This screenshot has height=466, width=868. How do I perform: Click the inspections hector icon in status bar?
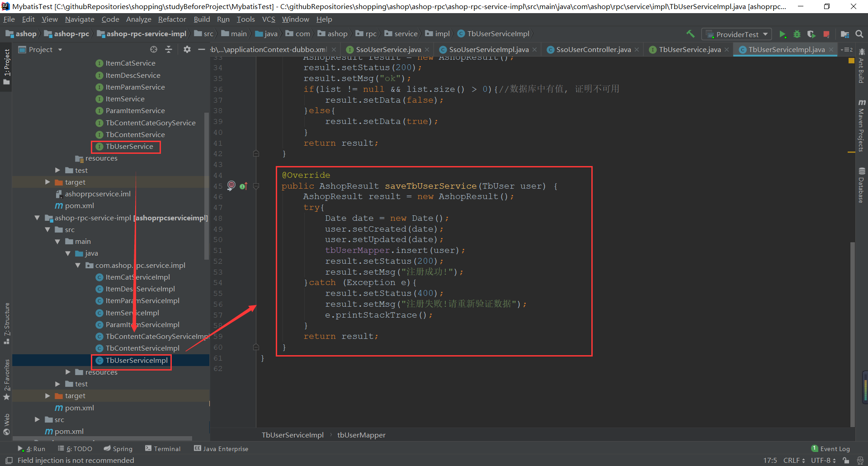860,460
